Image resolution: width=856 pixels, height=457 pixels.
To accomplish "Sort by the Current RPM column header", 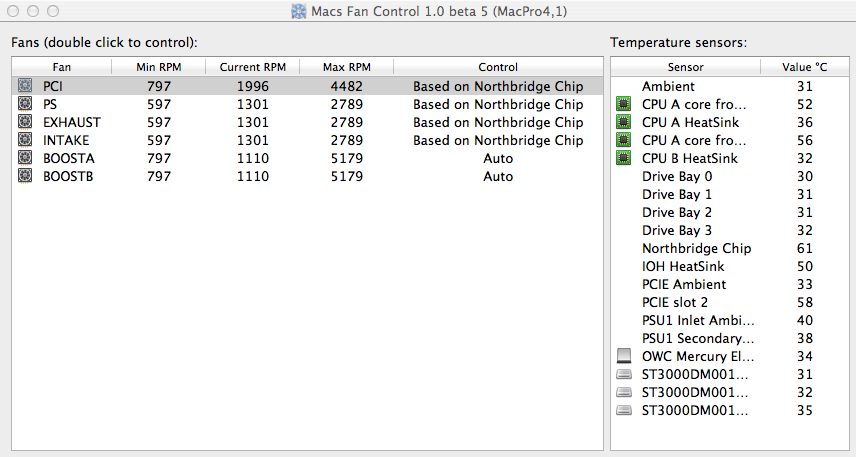I will click(x=253, y=67).
